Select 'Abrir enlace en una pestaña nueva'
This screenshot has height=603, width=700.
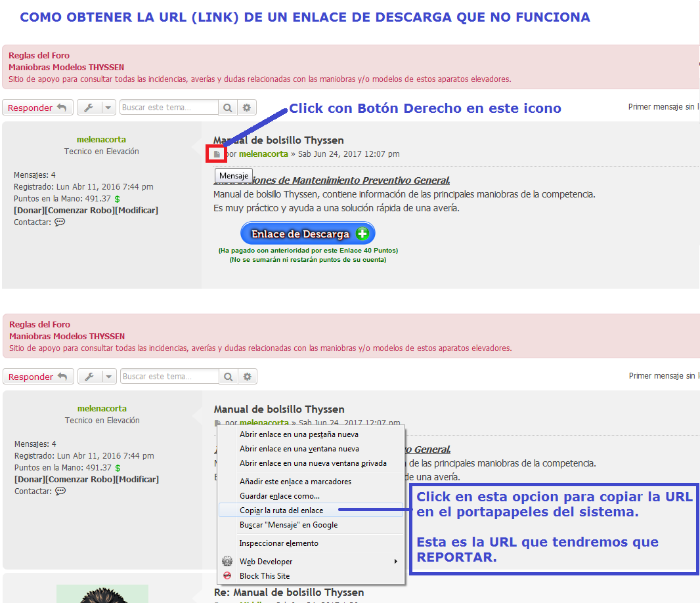(311, 434)
